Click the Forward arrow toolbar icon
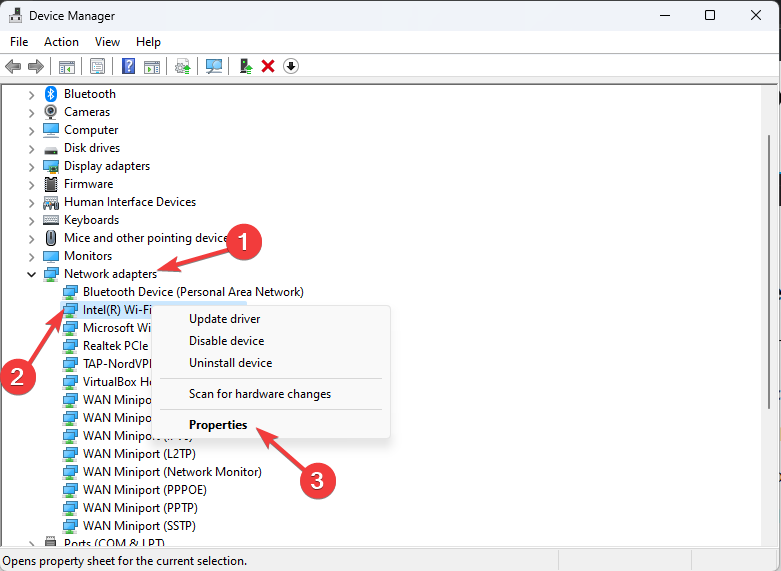 [x=36, y=66]
